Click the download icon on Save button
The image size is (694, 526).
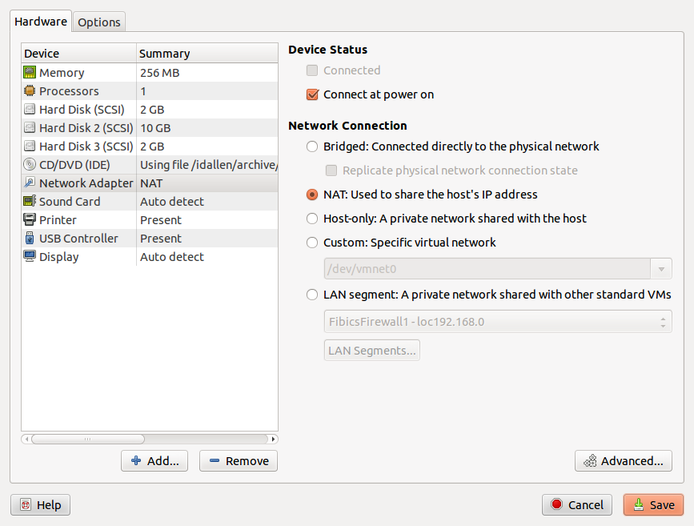(x=639, y=505)
